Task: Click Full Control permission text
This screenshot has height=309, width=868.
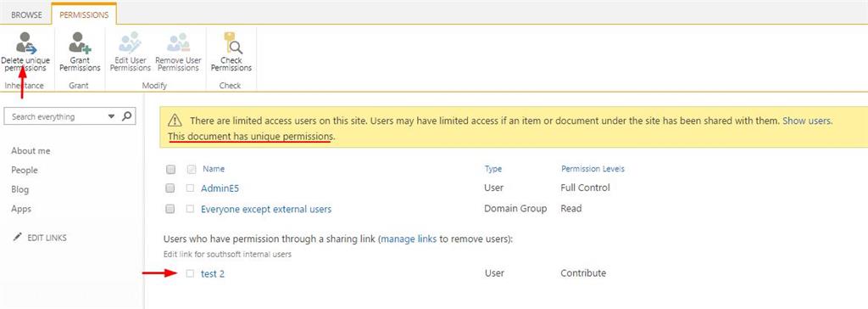Action: (585, 188)
